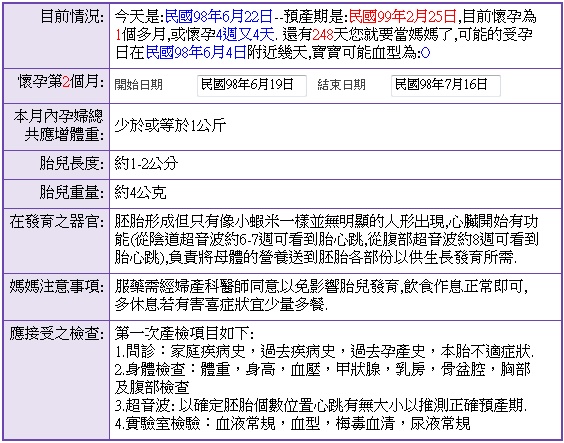Viewport: 564px width, 443px height.
Task: Click the 胎兒重量 row label
Action: pyautogui.click(x=72, y=193)
